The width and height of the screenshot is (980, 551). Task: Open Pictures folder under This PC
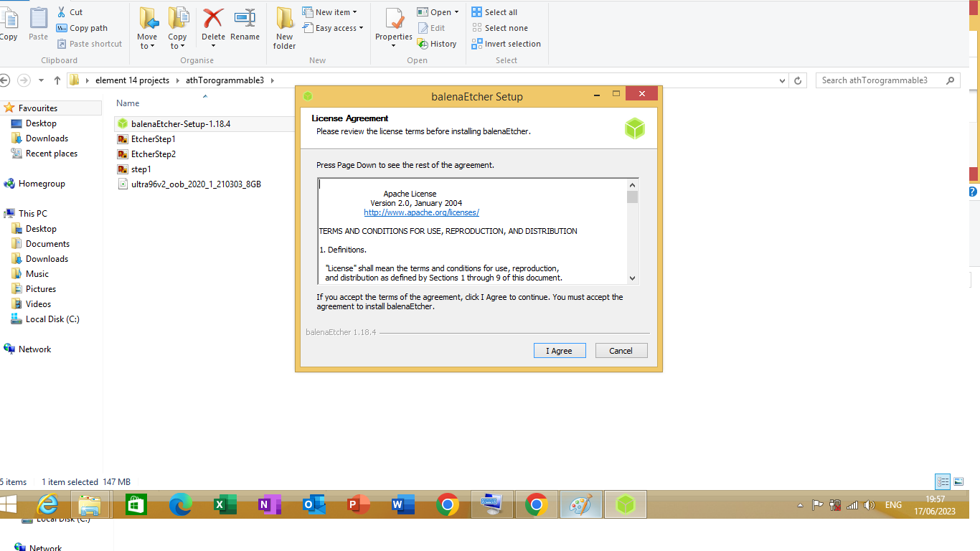41,289
